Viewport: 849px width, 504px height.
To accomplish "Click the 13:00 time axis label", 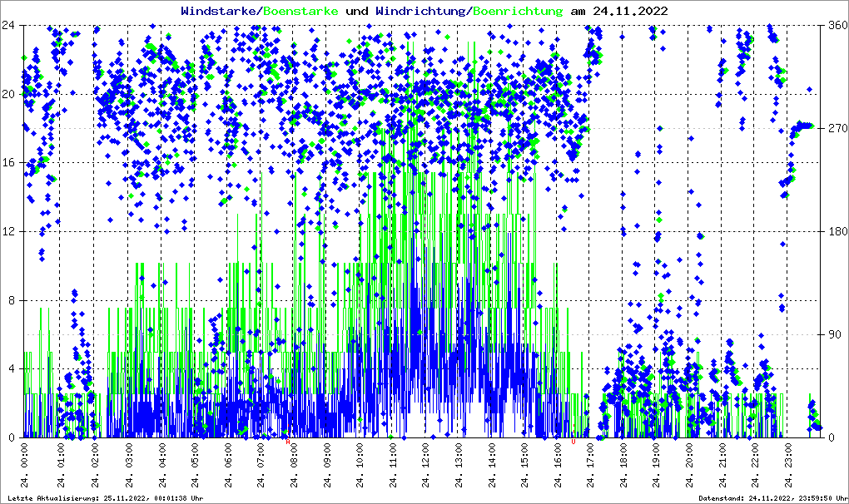I will [x=459, y=465].
